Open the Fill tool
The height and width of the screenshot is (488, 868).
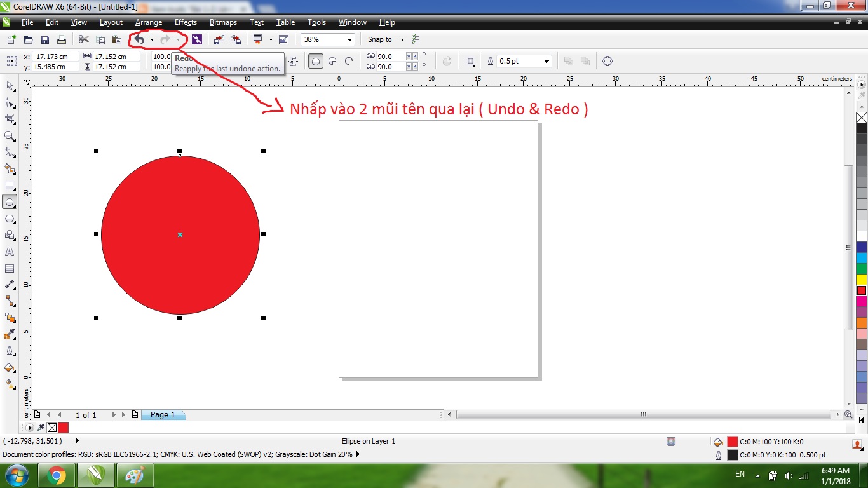point(10,367)
